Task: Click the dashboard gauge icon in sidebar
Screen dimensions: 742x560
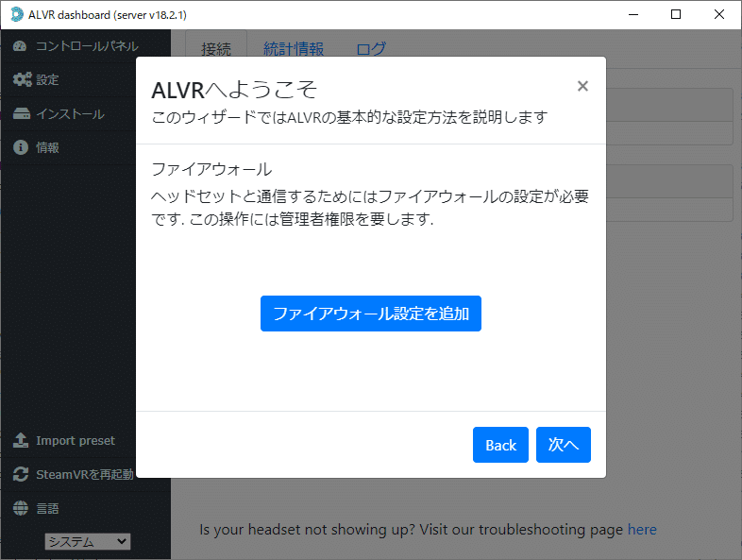Action: [x=20, y=46]
